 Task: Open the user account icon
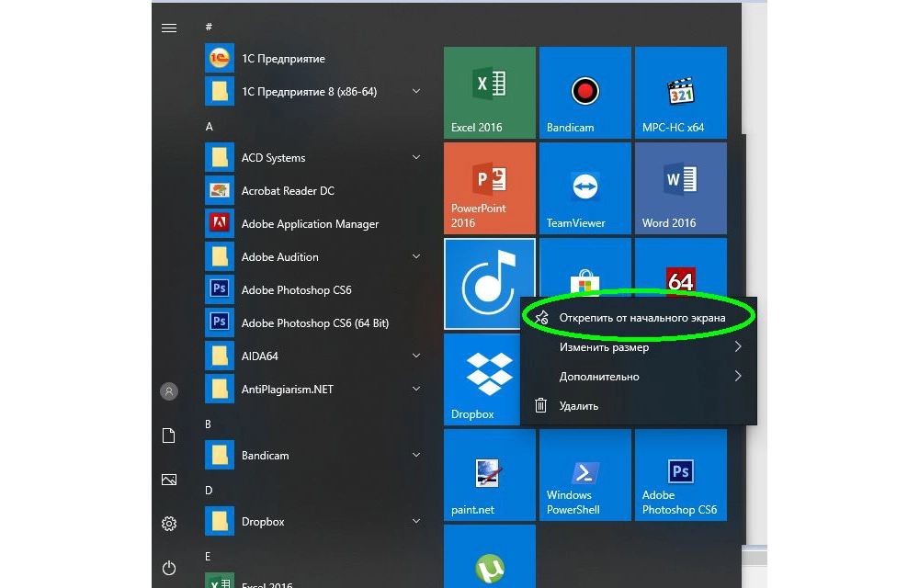[169, 391]
